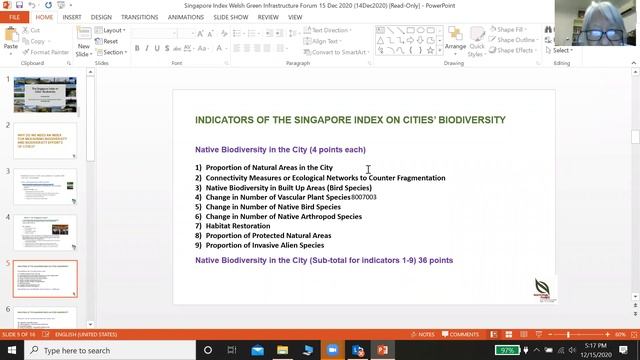Switch to the INSERT tab

(x=72, y=17)
